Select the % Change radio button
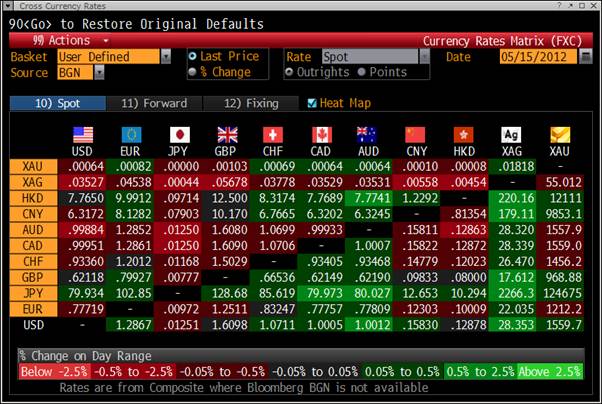The height and width of the screenshot is (404, 602). point(193,72)
